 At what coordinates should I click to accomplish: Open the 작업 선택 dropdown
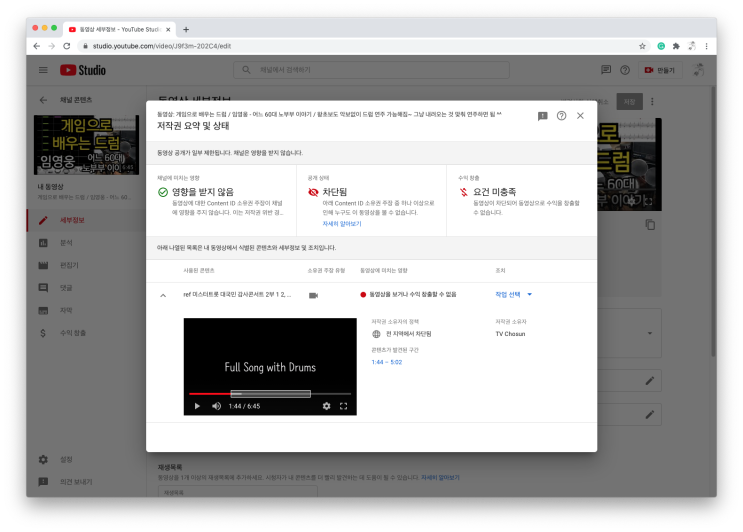click(x=514, y=294)
